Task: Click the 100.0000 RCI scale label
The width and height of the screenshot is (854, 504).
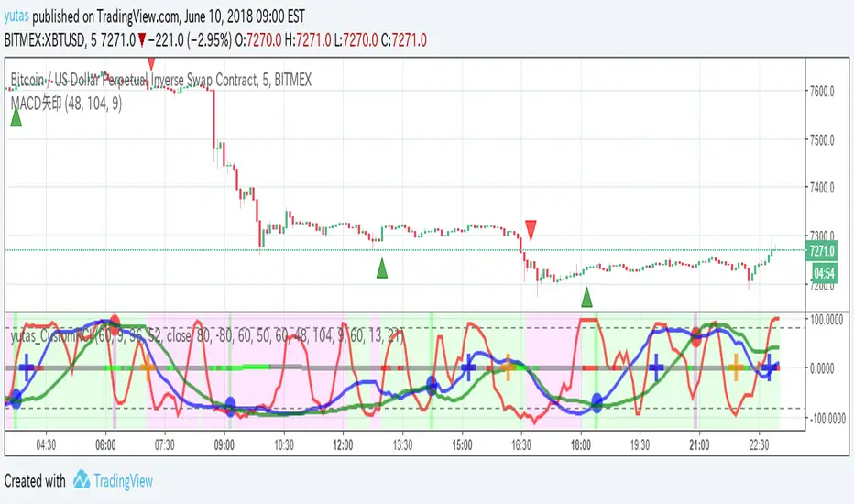Action: click(x=827, y=319)
